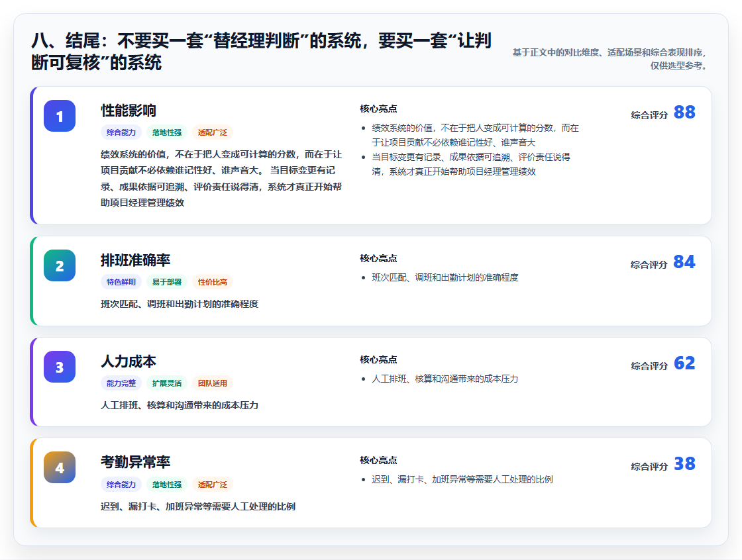Click the score value 88
The height and width of the screenshot is (560, 742).
[684, 112]
